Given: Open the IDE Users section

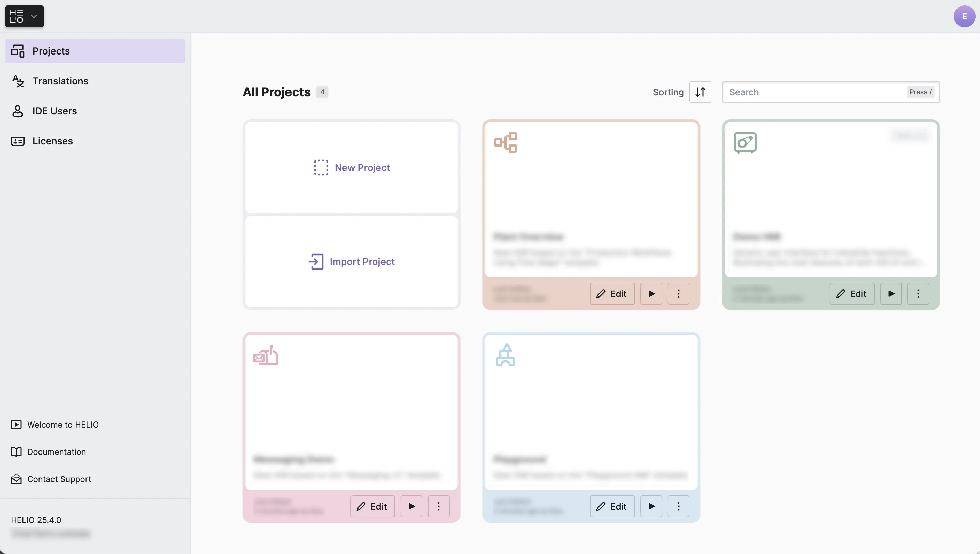Looking at the screenshot, I should coord(55,111).
